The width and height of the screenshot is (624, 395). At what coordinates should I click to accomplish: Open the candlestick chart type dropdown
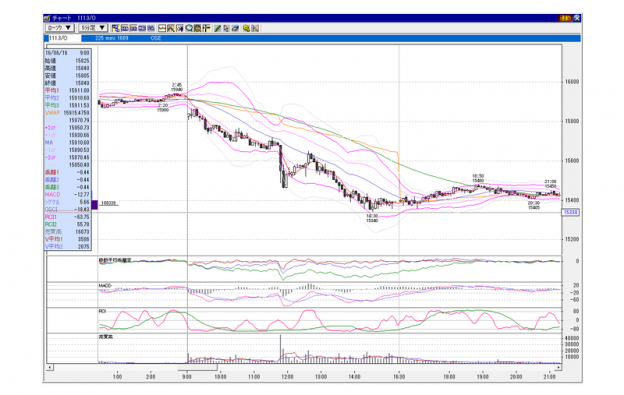coord(60,28)
